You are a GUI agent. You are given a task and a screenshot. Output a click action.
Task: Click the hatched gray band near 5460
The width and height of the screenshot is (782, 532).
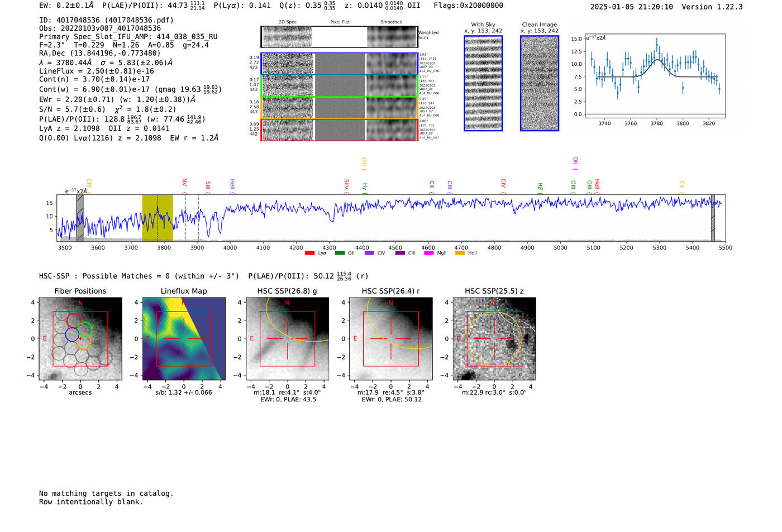713,218
